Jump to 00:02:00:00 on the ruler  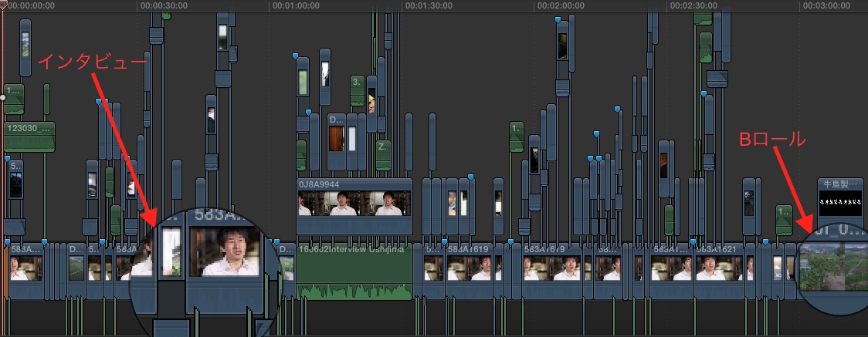tap(561, 5)
